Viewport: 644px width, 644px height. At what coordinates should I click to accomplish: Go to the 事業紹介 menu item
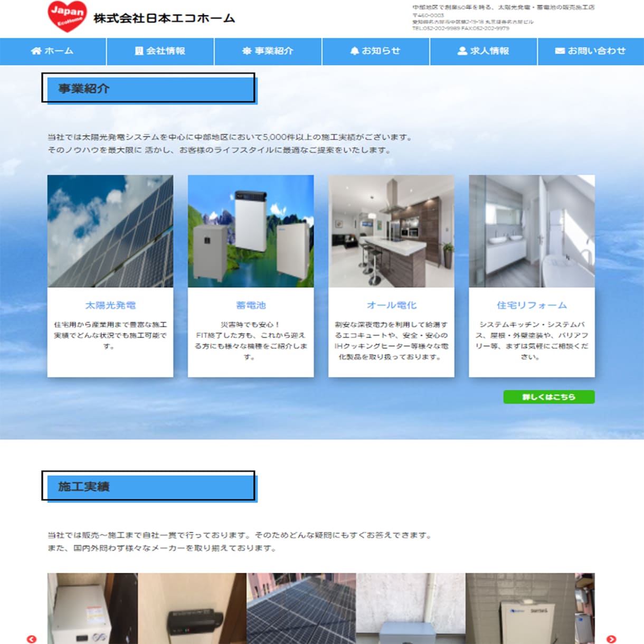click(x=268, y=51)
